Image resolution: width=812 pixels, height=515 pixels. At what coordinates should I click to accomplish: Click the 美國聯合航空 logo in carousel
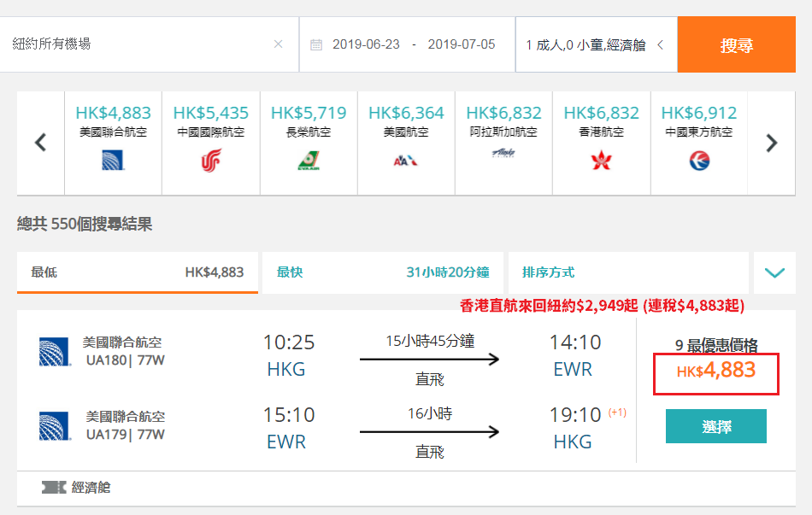pyautogui.click(x=113, y=160)
